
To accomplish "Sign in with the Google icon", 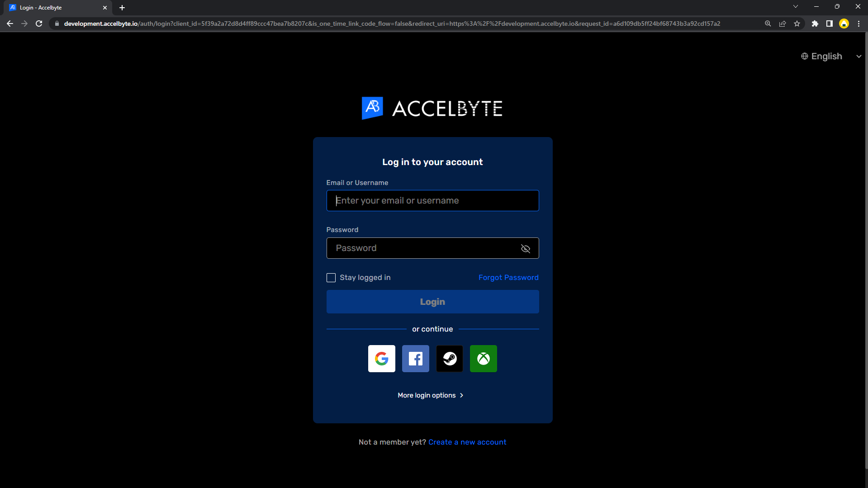I will pos(381,359).
